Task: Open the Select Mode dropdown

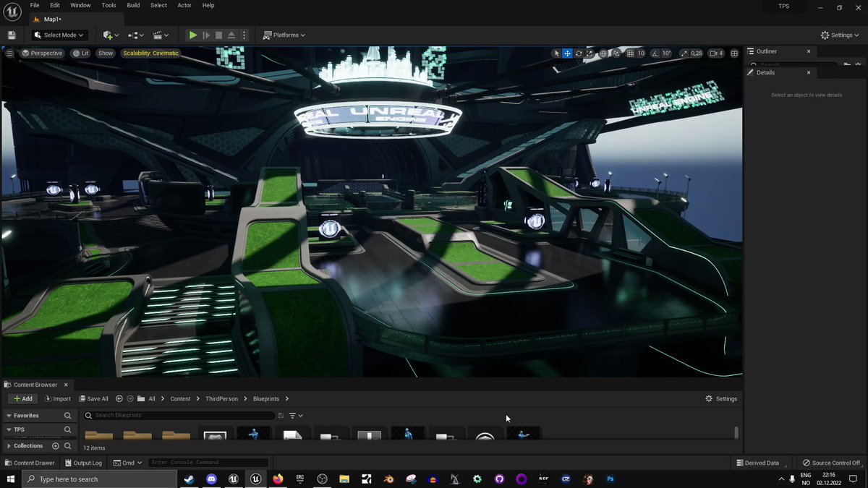Action: [58, 35]
